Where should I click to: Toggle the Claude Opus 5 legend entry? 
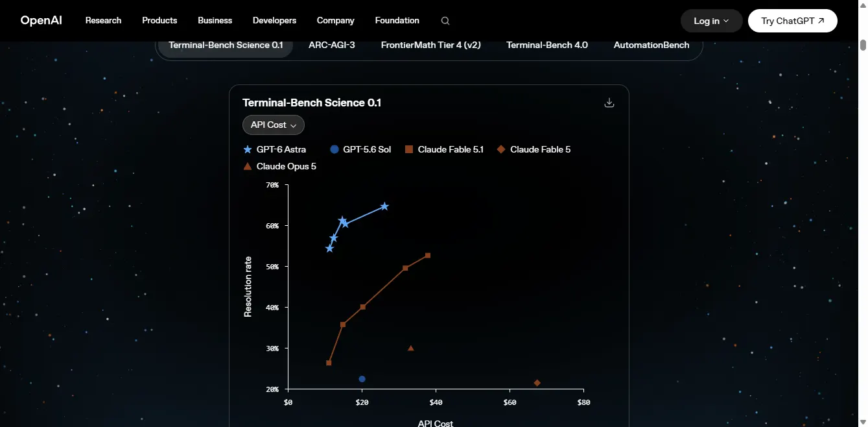tap(280, 167)
